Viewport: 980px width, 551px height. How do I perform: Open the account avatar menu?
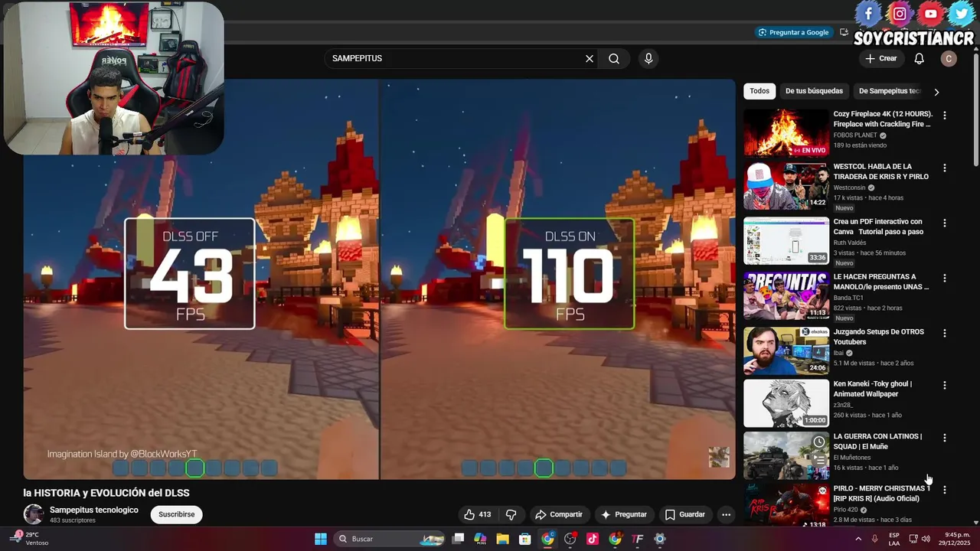click(x=949, y=59)
